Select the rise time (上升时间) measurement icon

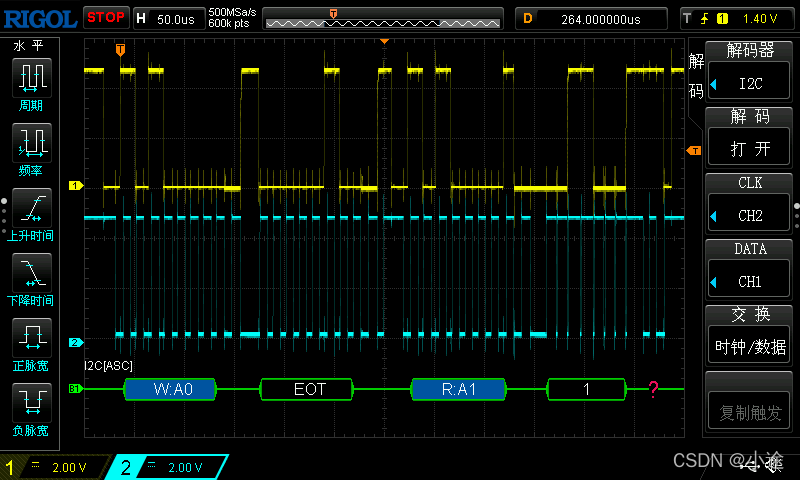coord(32,208)
